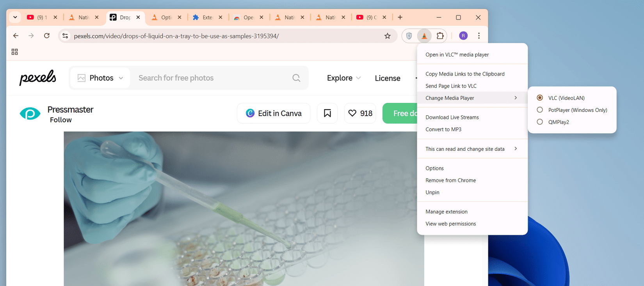Viewport: 644px width, 286px height.
Task: Go to the Pexels home logo
Action: pos(38,78)
